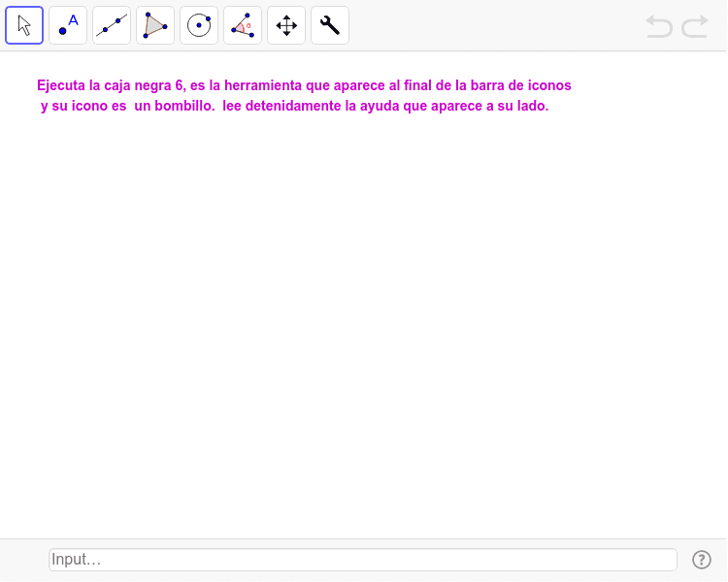728x582 pixels.
Task: Focus the Input command field
Action: pyautogui.click(x=363, y=560)
